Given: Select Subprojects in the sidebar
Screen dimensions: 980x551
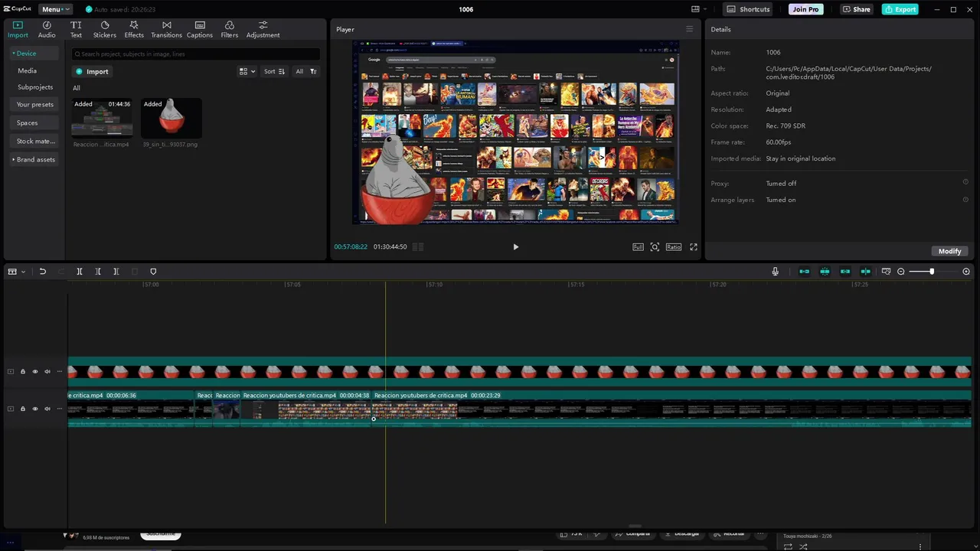Looking at the screenshot, I should click(35, 87).
